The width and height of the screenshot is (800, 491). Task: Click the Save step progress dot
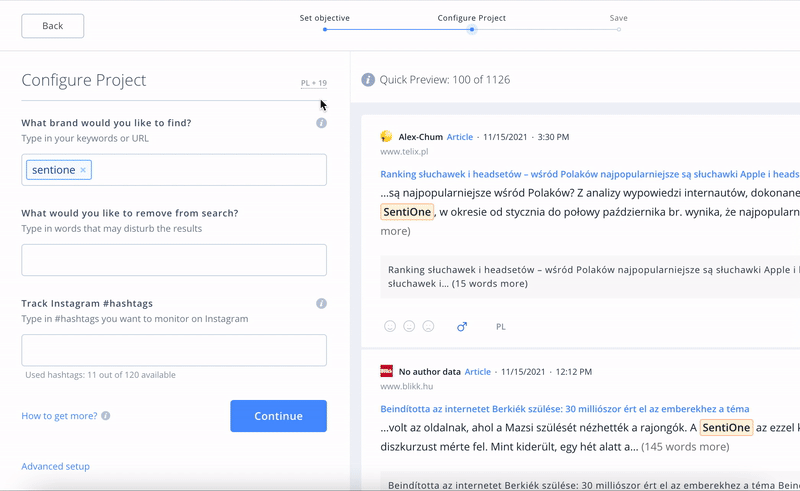pos(618,30)
